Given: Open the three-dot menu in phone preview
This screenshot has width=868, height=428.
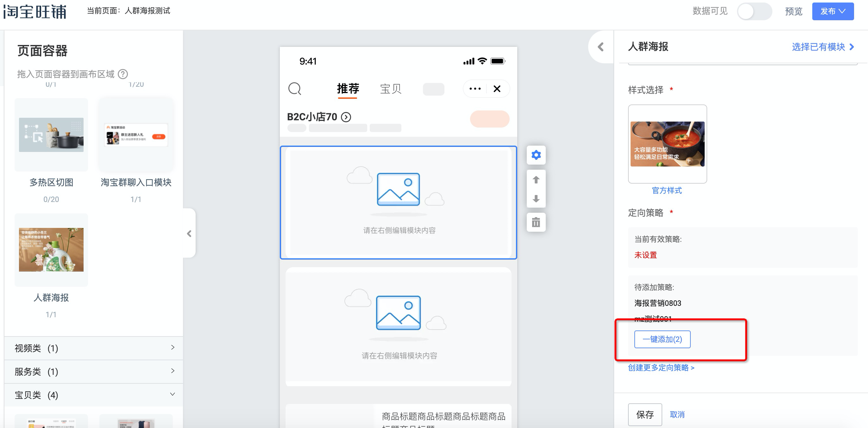Looking at the screenshot, I should 475,89.
